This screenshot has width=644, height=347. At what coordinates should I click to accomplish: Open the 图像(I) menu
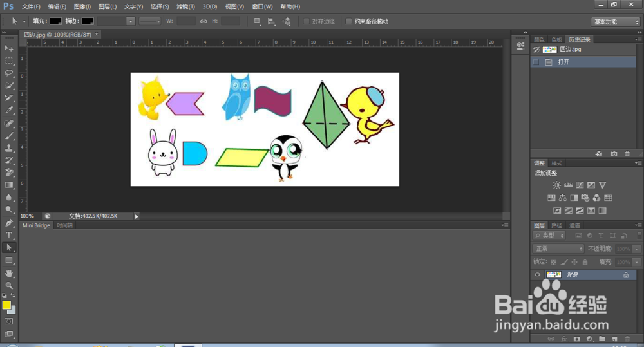pyautogui.click(x=82, y=6)
